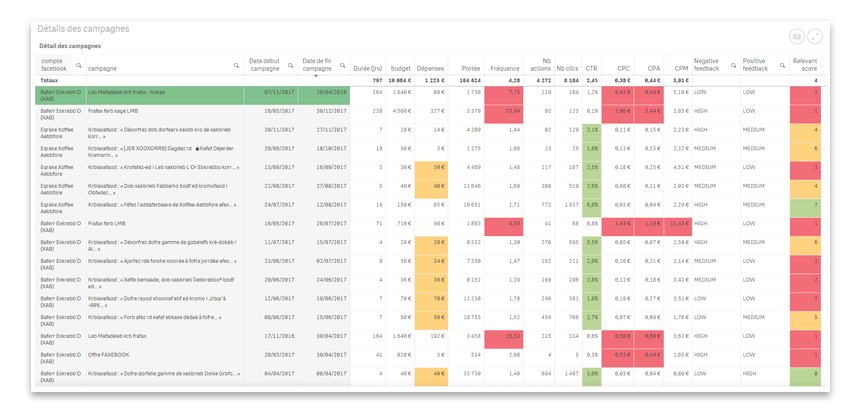This screenshot has height=412, width=860.
Task: Click the Totaux row label
Action: tap(50, 80)
